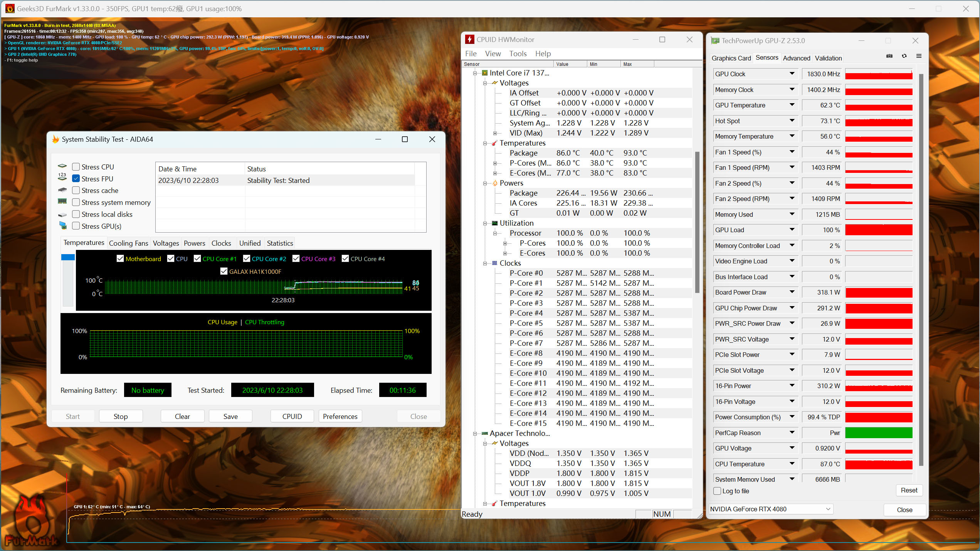Viewport: 980px width, 551px height.
Task: Collapse the Clocks tree node in HWMonitor
Action: point(485,263)
